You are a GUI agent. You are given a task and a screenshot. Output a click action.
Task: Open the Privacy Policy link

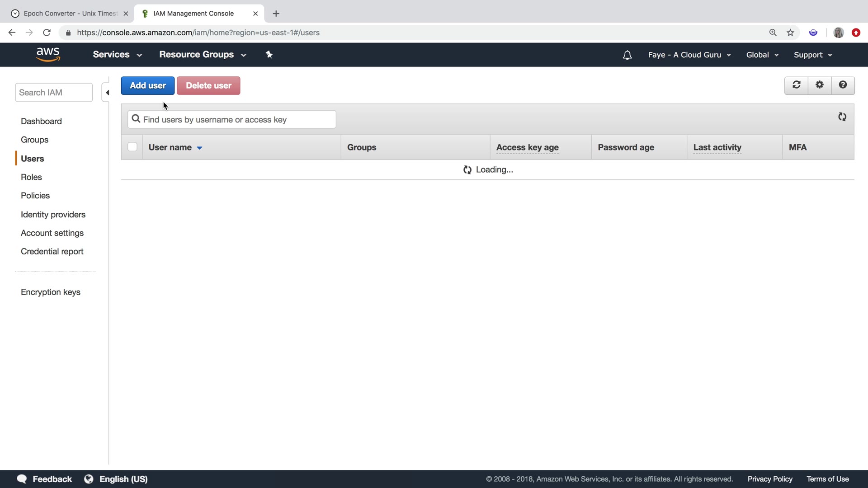769,479
